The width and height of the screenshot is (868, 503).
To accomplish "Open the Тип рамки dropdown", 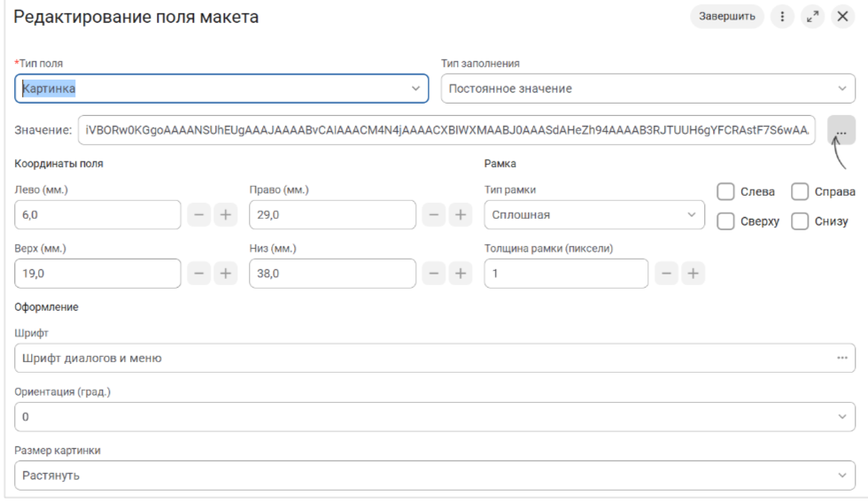I will (x=594, y=214).
